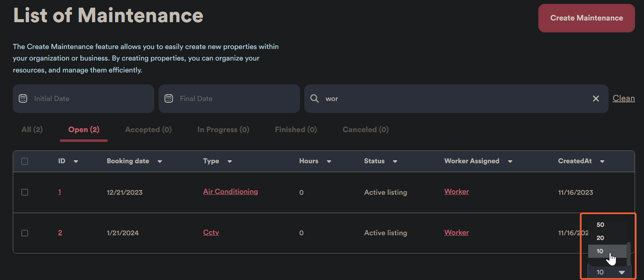Sort by Hours column arrow

click(x=329, y=162)
